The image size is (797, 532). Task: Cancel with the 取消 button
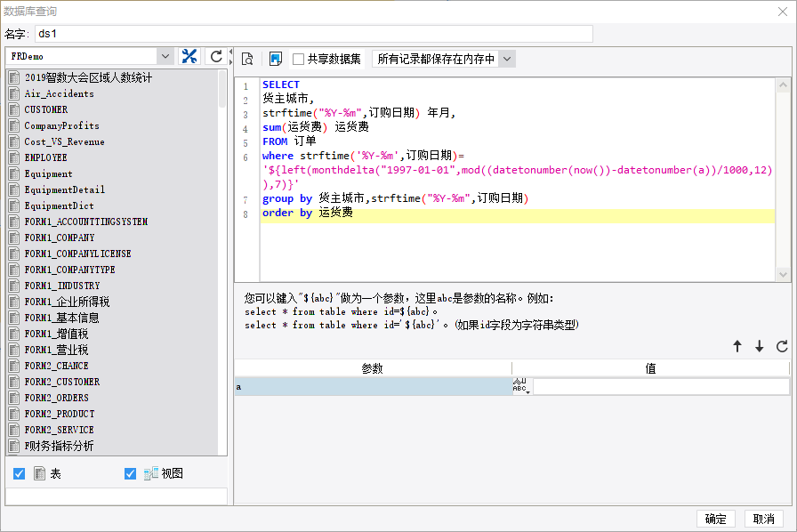click(763, 519)
